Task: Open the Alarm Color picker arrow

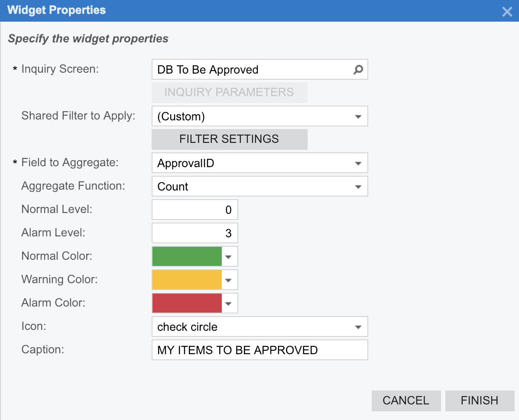Action: (229, 304)
